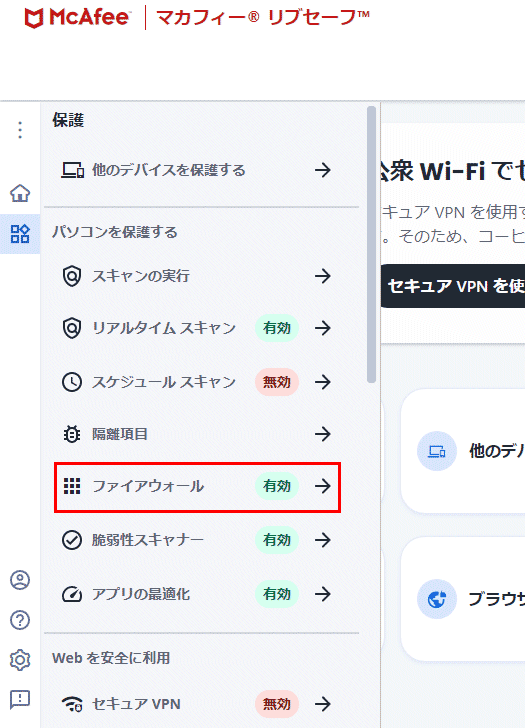The width and height of the screenshot is (525, 728).
Task: Click the round browser globe icon on the card
Action: (437, 599)
